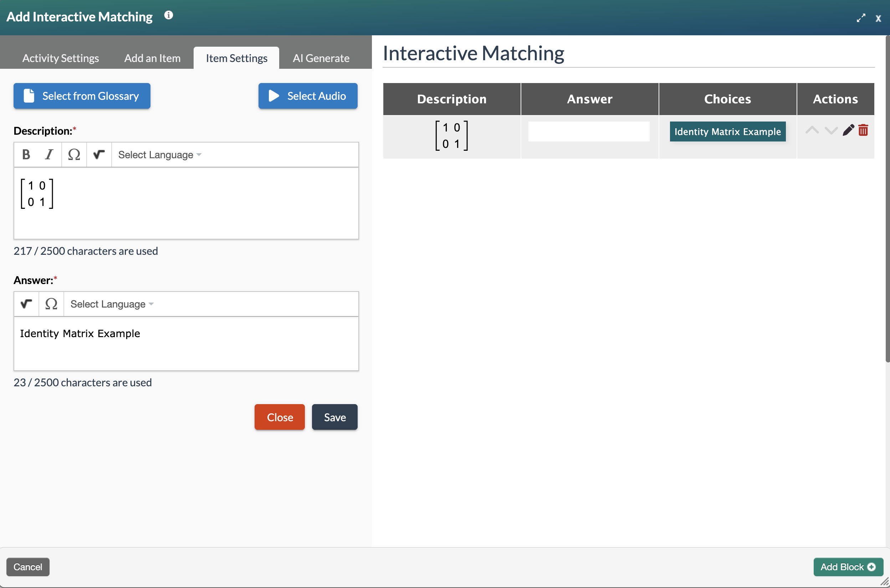Insert a math equation in the answer toolbar
The image size is (890, 588).
pos(26,304)
